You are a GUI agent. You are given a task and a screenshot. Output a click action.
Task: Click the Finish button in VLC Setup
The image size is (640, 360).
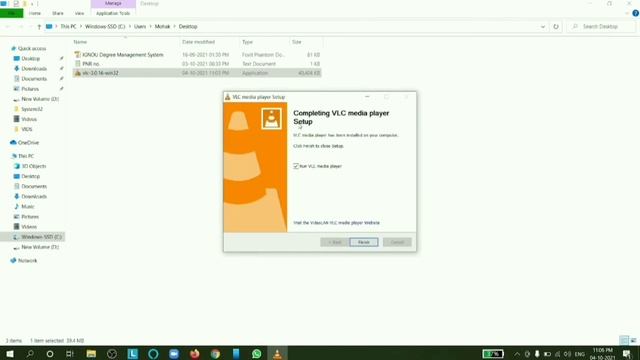coord(364,242)
